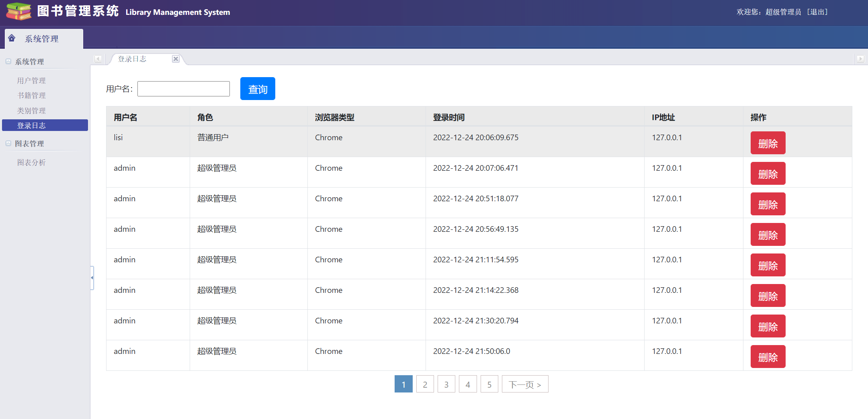
Task: Go to page 3 of pagination
Action: pos(446,384)
